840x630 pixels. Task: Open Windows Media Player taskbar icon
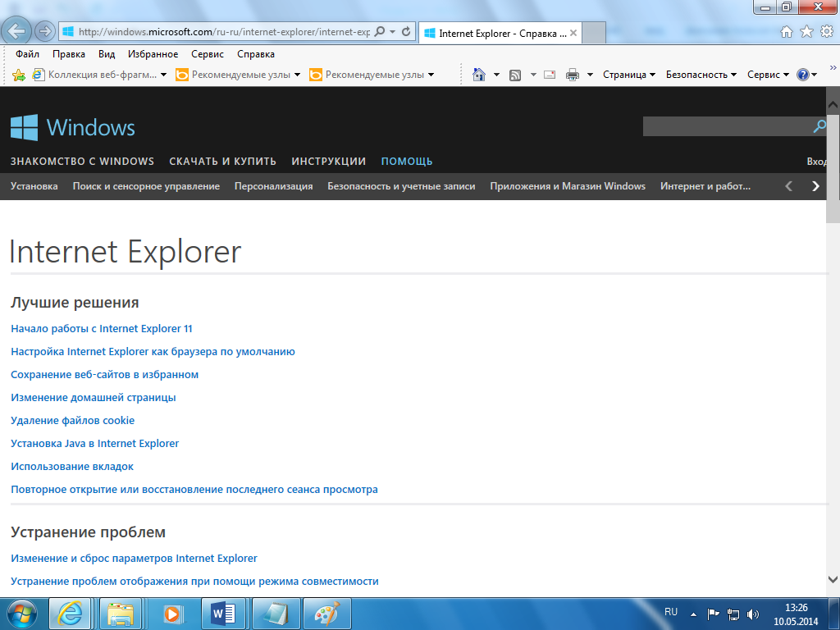click(172, 614)
